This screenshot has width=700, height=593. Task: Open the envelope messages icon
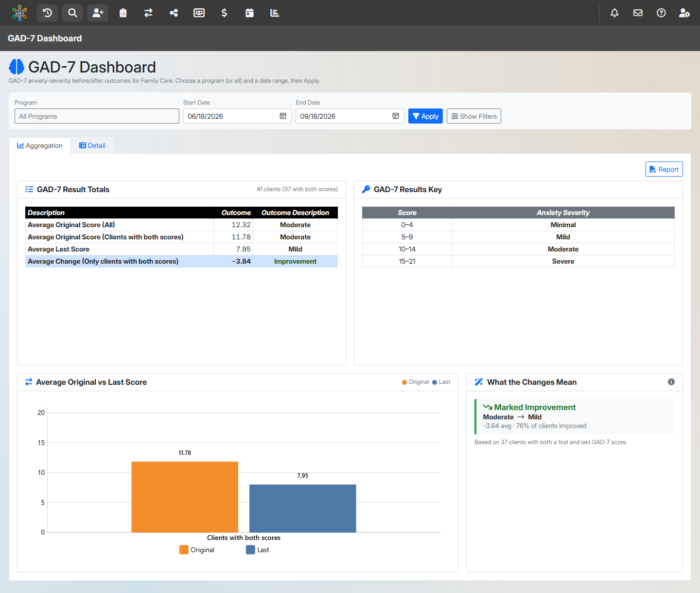[638, 13]
